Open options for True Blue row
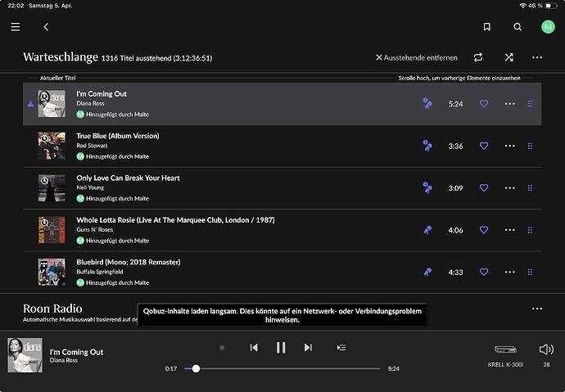 [509, 146]
